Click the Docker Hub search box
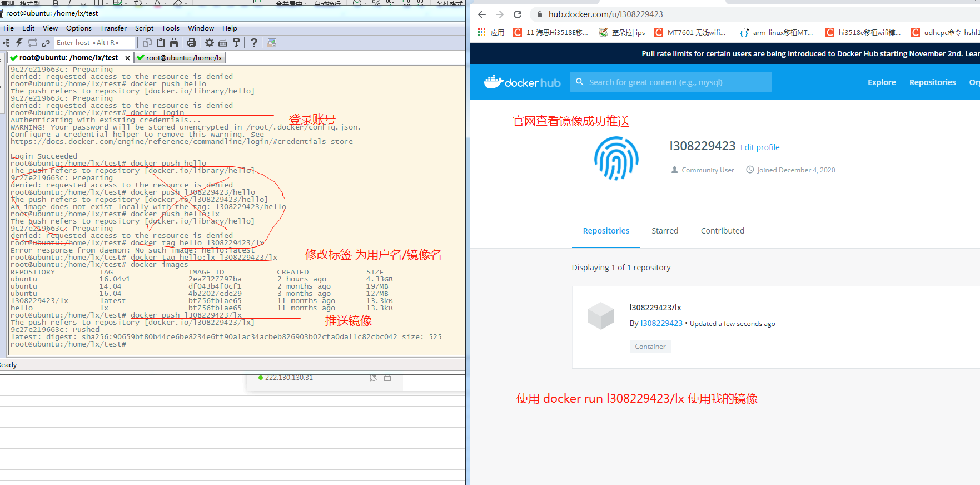Viewport: 980px width, 485px height. (x=671, y=82)
